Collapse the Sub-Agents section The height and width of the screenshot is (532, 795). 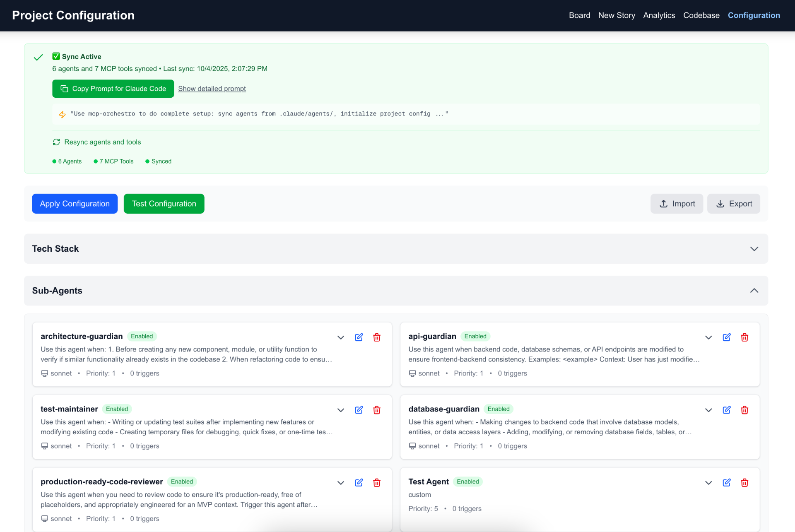(x=754, y=290)
